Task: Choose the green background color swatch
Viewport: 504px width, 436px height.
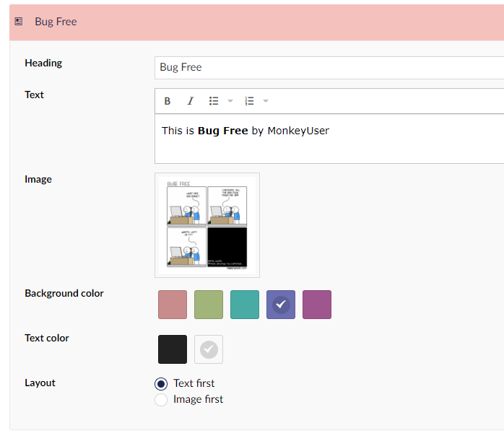Action: point(209,305)
